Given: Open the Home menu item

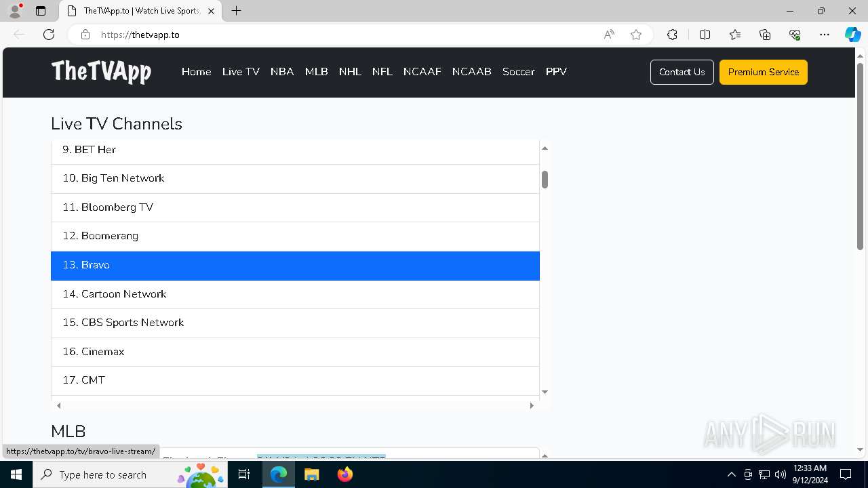Looking at the screenshot, I should 196,72.
